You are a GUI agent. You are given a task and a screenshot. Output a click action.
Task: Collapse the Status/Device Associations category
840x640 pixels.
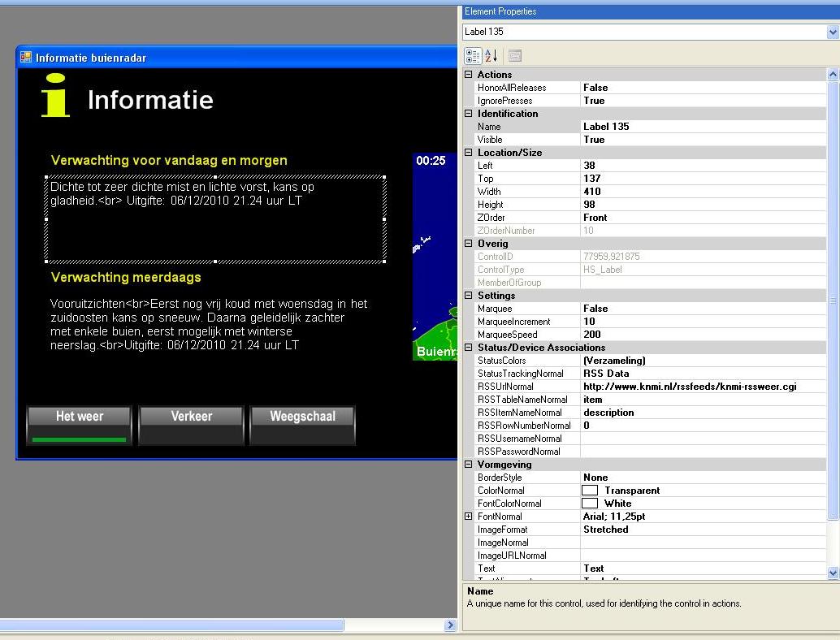pyautogui.click(x=469, y=348)
